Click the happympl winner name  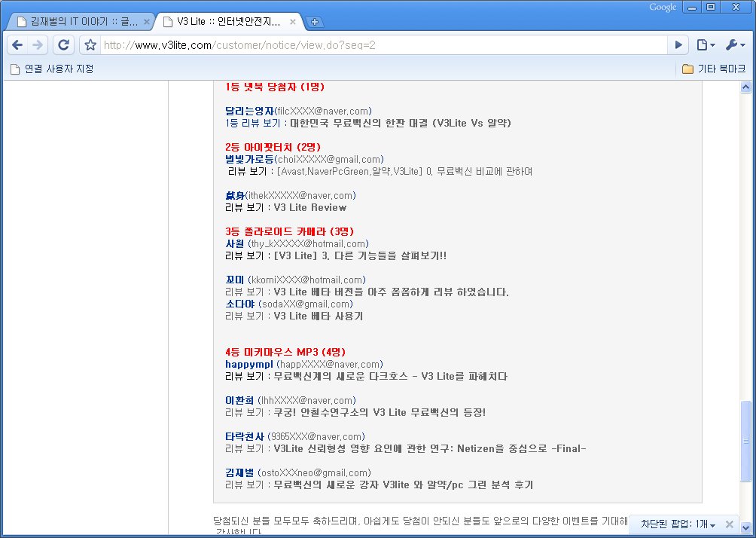point(248,364)
